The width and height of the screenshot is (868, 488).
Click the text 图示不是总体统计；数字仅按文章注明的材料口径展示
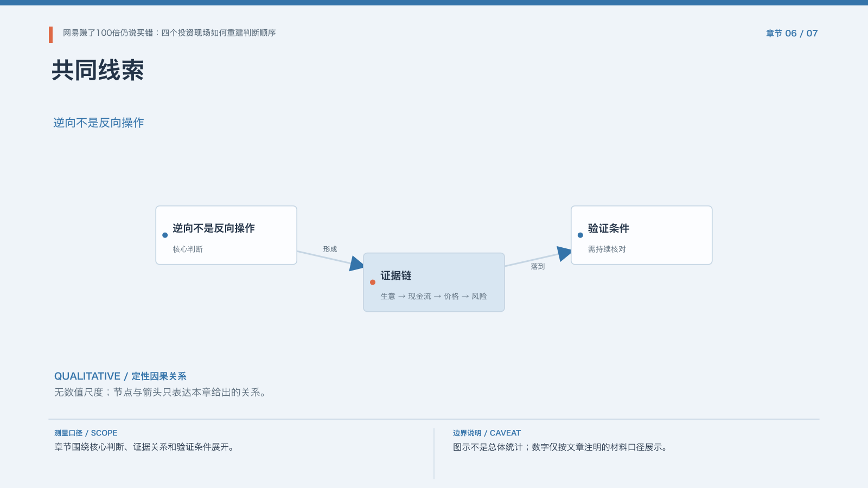coord(561,447)
